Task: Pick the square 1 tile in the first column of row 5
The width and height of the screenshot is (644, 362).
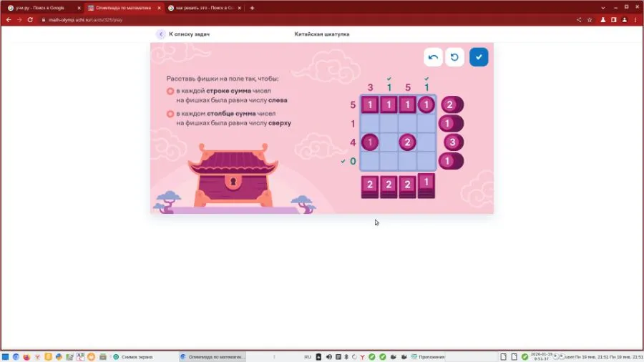Action: tap(370, 104)
